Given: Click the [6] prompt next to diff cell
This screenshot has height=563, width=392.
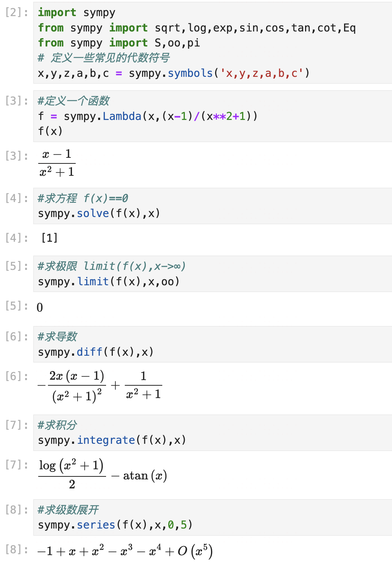Looking at the screenshot, I should (16, 337).
